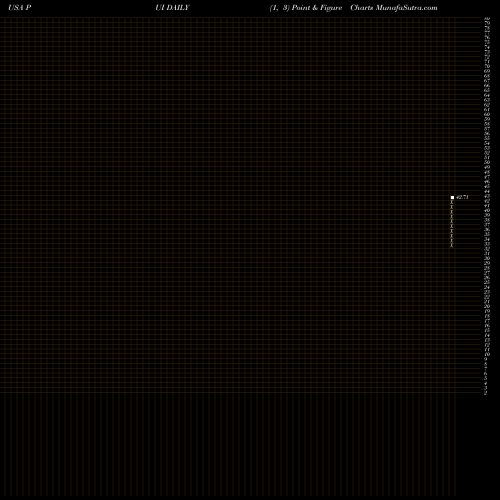The image size is (500, 500).
Task: Click the 42.71 price label
Action: point(462,197)
